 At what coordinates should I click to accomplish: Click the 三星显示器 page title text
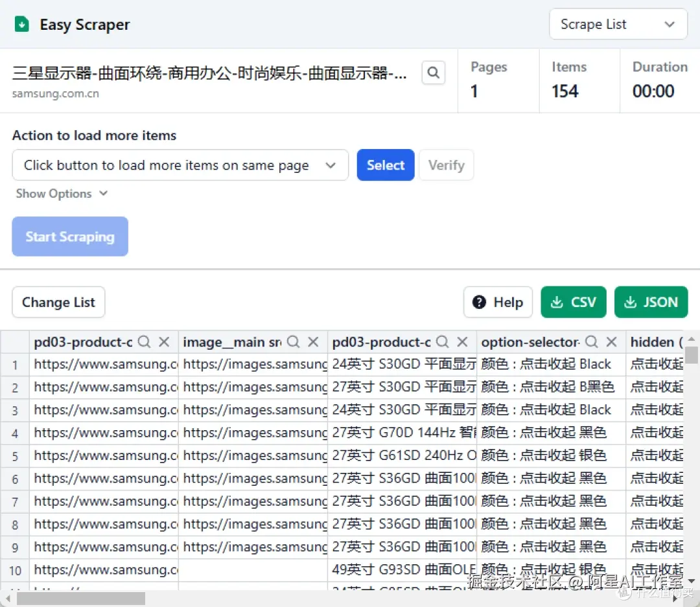click(x=209, y=73)
